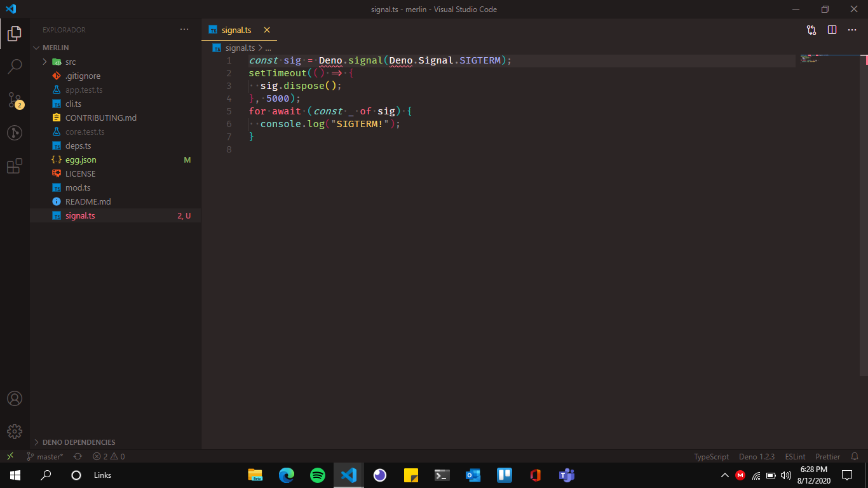Collapse the MERLIN folder section

pyautogui.click(x=115, y=48)
